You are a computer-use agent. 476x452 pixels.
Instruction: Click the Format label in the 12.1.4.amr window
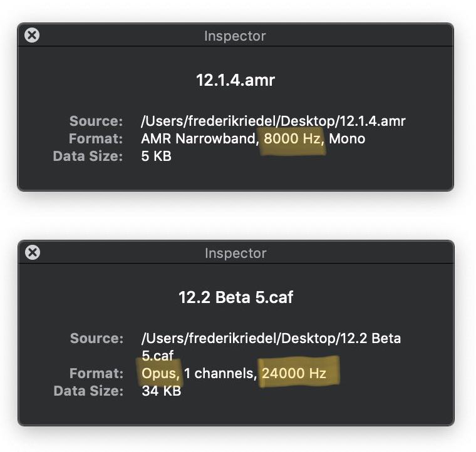click(96, 138)
